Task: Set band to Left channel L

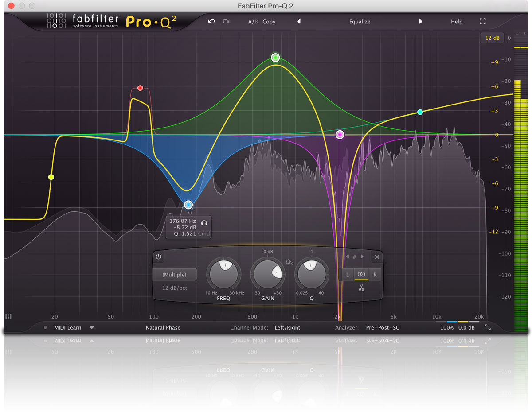Action: pyautogui.click(x=348, y=275)
